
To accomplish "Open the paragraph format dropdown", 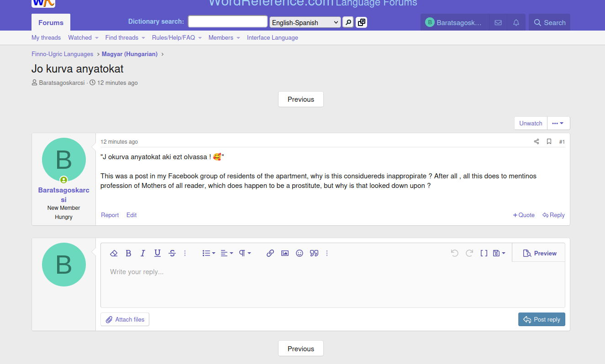I will coord(245,253).
